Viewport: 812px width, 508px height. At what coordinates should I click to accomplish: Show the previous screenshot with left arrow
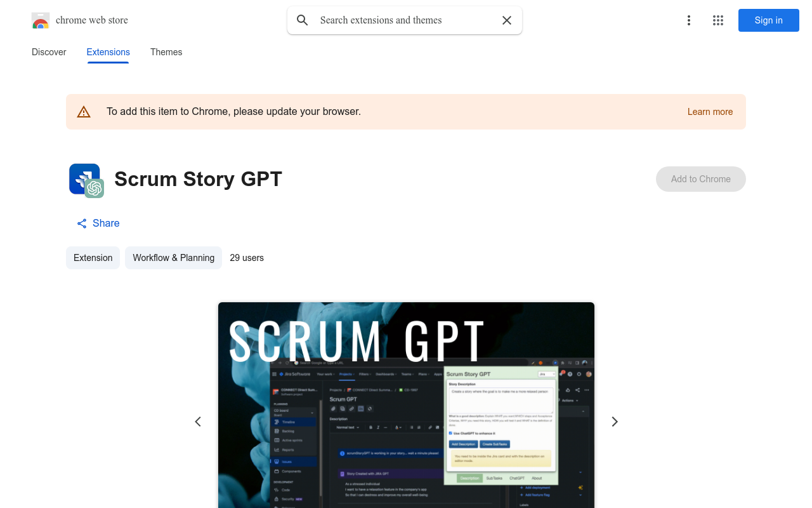198,422
